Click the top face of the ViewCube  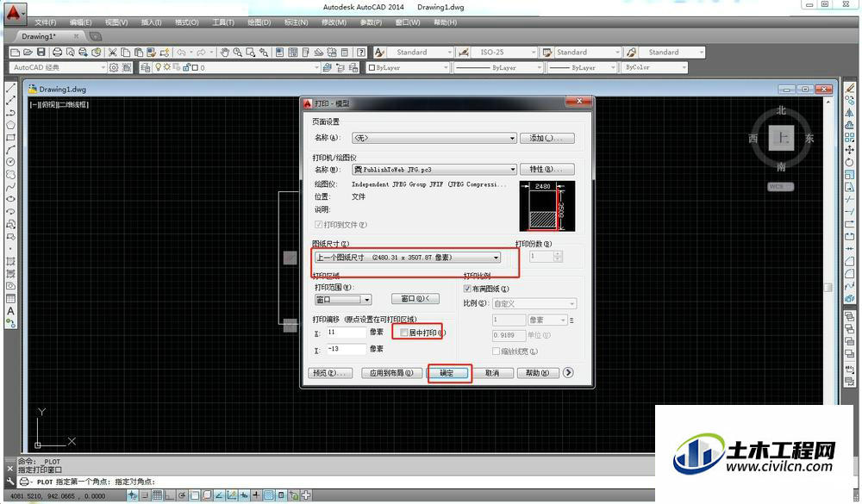781,137
